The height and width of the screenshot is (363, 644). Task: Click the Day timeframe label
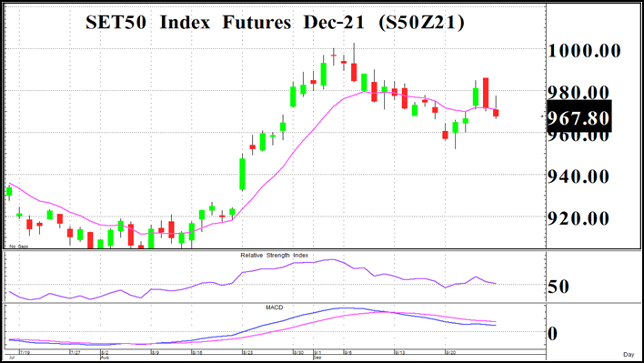click(629, 355)
